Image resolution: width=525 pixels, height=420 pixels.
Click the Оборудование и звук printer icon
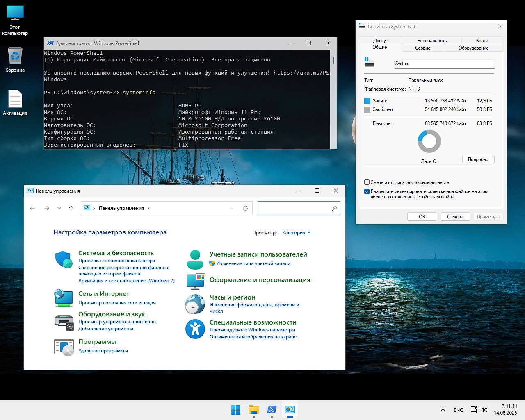click(64, 322)
